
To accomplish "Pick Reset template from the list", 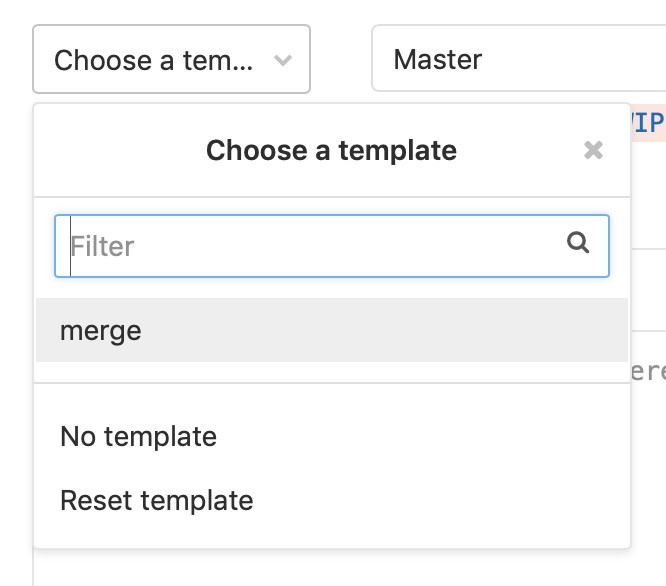I will [x=156, y=500].
